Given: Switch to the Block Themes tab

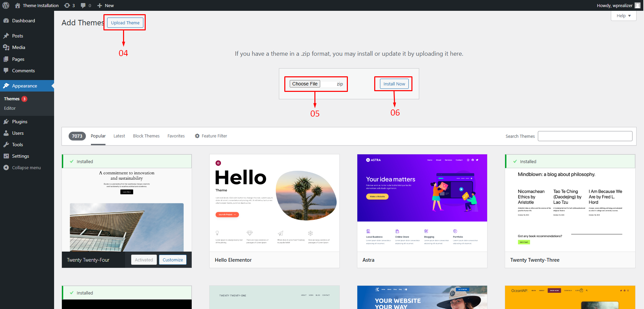Looking at the screenshot, I should [x=146, y=136].
